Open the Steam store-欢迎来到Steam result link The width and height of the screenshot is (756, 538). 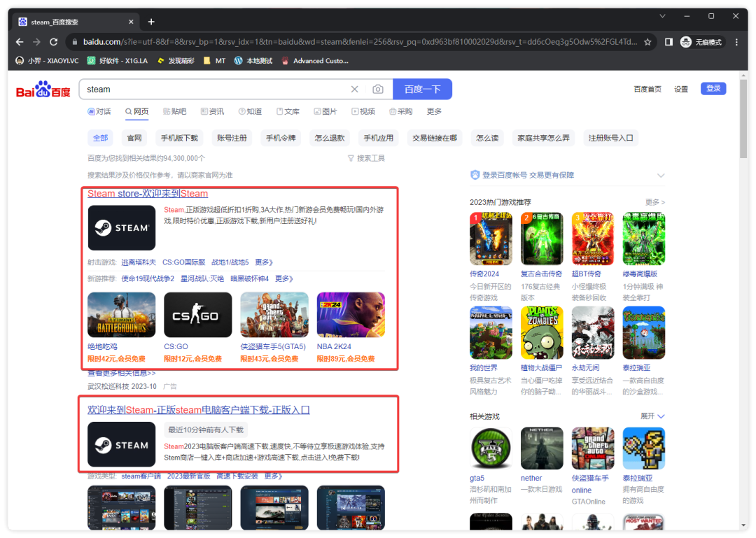click(x=148, y=194)
